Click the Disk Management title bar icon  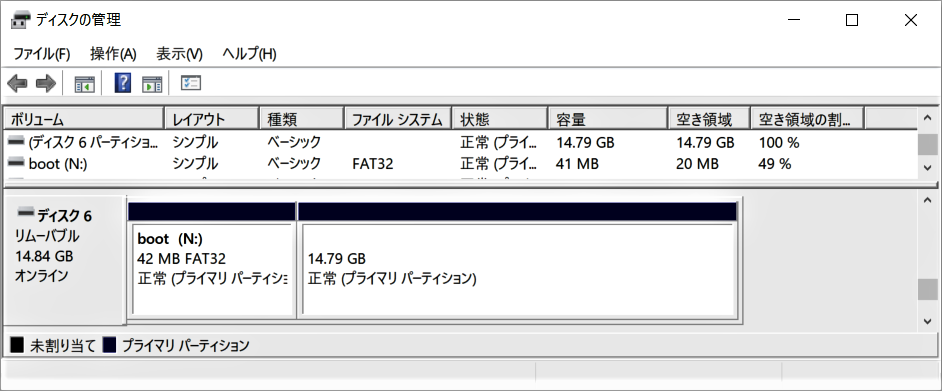[x=20, y=20]
